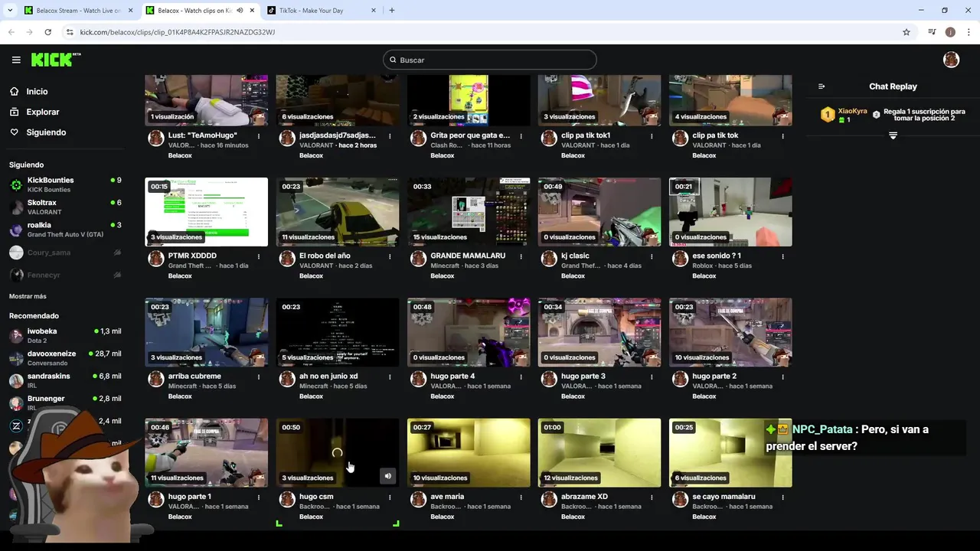Play kj clasic clip thumbnail
This screenshot has width=980, height=551.
coord(599,212)
